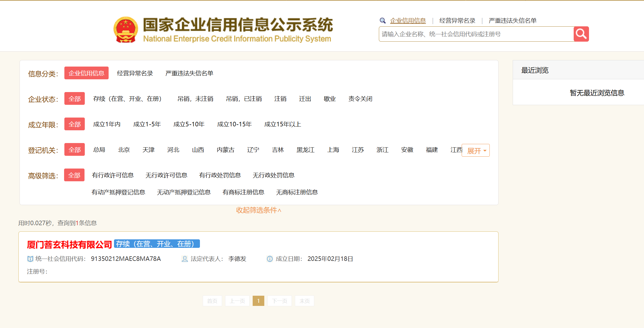
Task: Click the establishment date info icon
Action: tap(270, 259)
